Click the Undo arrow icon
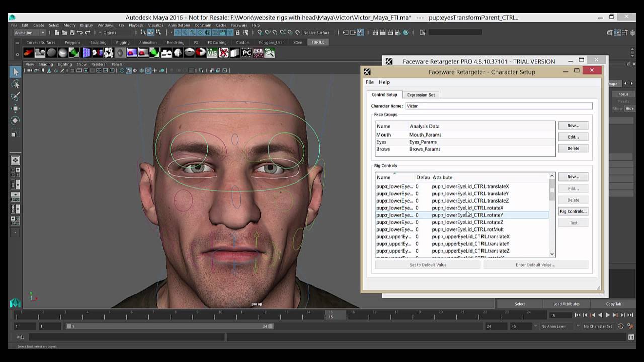This screenshot has height=362, width=644. (x=79, y=32)
